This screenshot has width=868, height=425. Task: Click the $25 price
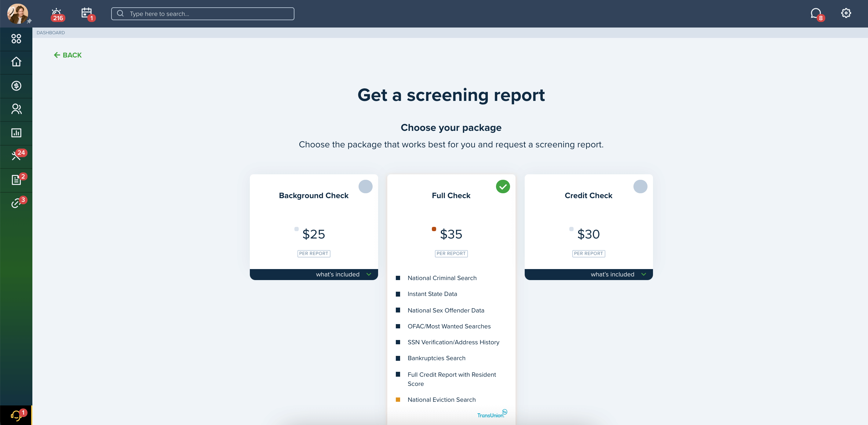click(x=314, y=234)
